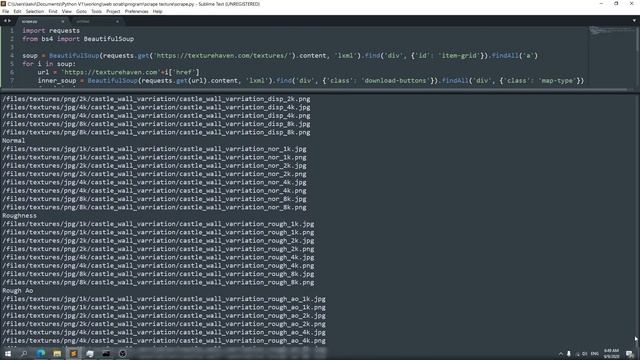
Task: Open the Find menu
Action: coord(53,11)
